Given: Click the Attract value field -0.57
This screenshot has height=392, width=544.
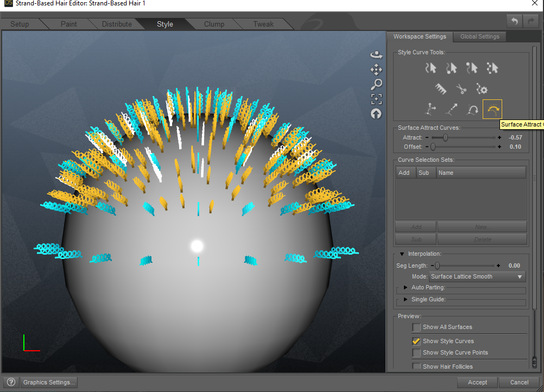Looking at the screenshot, I should click(515, 137).
